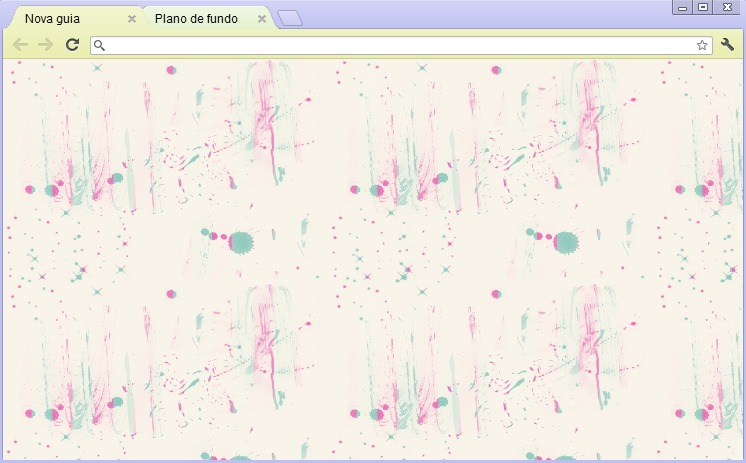Maximize the browser window

703,7
